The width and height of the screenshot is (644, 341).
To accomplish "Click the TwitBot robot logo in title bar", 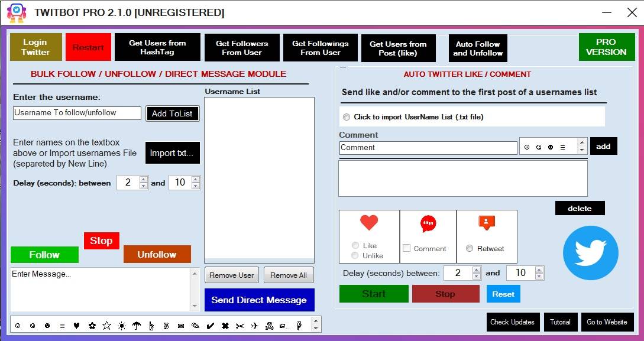I will tap(17, 13).
